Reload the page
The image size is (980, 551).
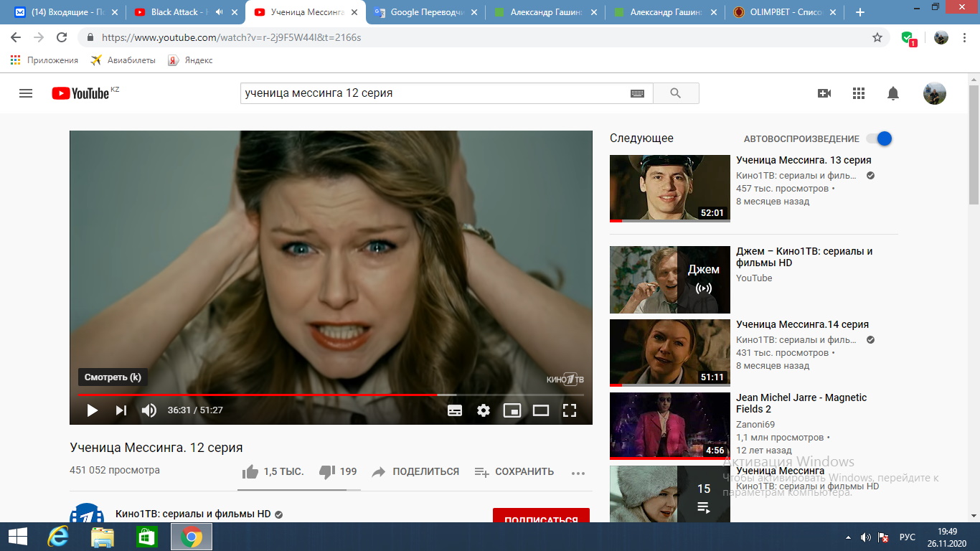point(62,37)
